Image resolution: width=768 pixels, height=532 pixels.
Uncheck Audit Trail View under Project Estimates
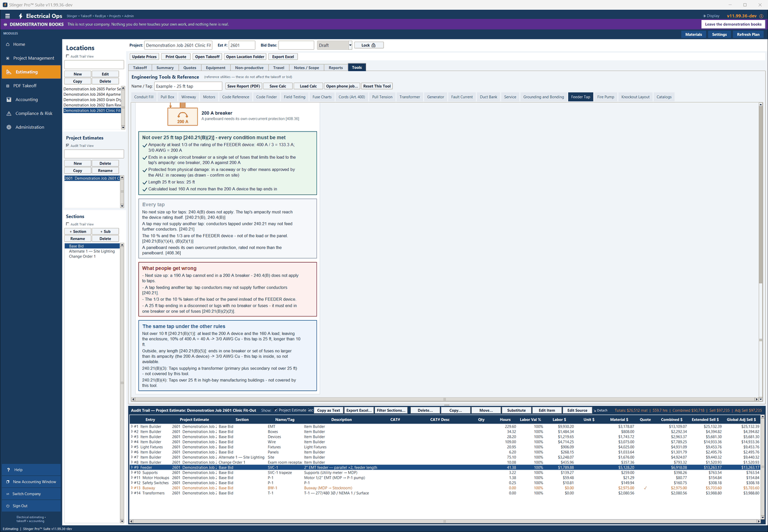tap(68, 145)
